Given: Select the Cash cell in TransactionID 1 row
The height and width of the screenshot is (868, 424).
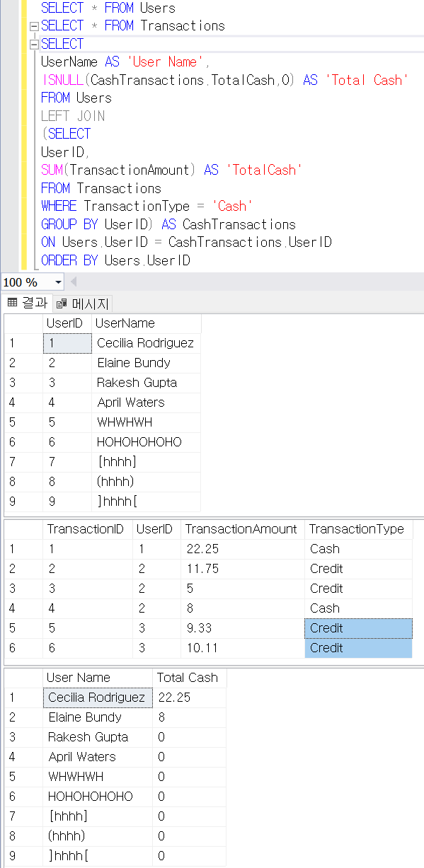Looking at the screenshot, I should click(358, 549).
